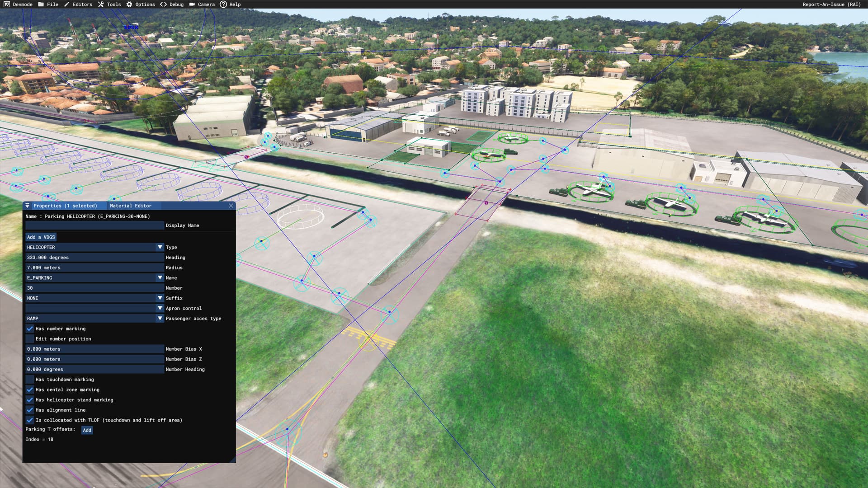The width and height of the screenshot is (868, 488).
Task: Open Report-An-Issue (RAI)
Action: click(831, 4)
